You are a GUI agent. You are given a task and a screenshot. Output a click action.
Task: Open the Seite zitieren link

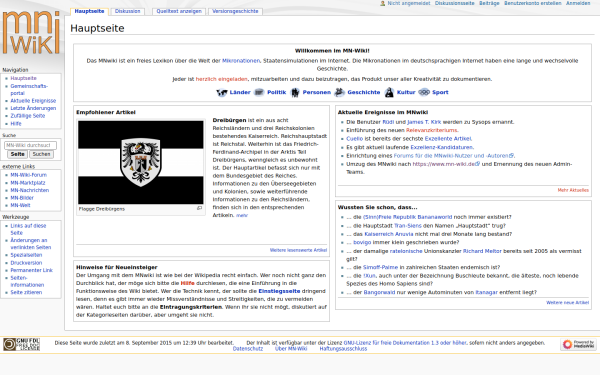(26, 292)
